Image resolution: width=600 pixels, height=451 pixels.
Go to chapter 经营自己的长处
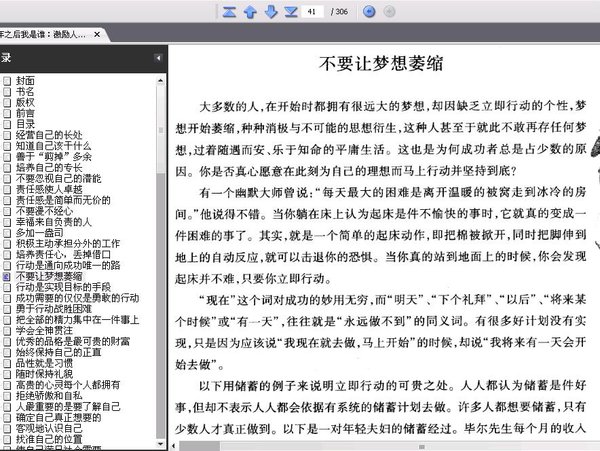click(x=49, y=135)
